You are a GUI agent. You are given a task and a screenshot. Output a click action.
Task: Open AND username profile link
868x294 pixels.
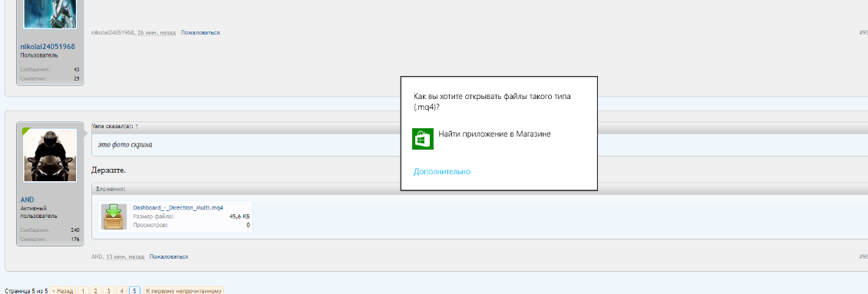[x=28, y=200]
